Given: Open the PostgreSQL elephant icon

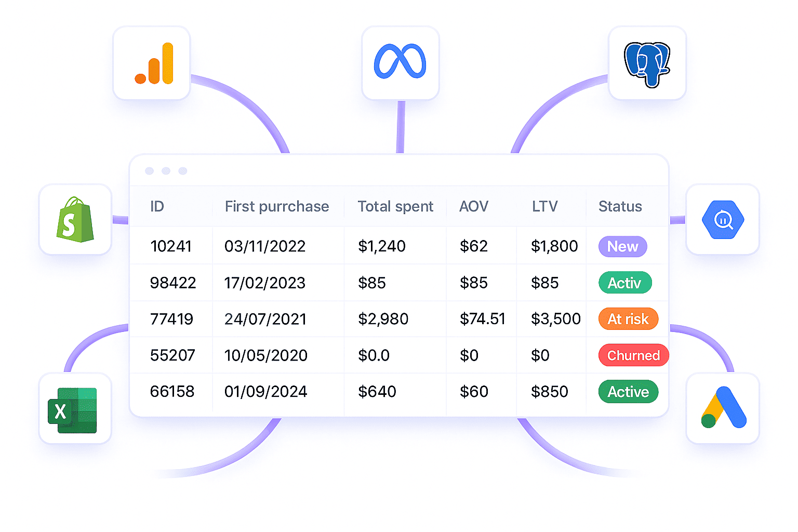Looking at the screenshot, I should pyautogui.click(x=647, y=63).
